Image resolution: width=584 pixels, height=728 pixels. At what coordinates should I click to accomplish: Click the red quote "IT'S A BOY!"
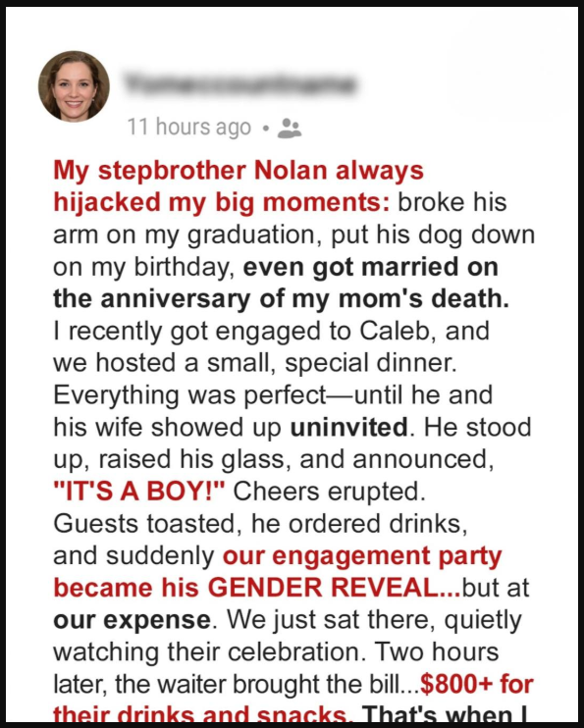pyautogui.click(x=139, y=492)
